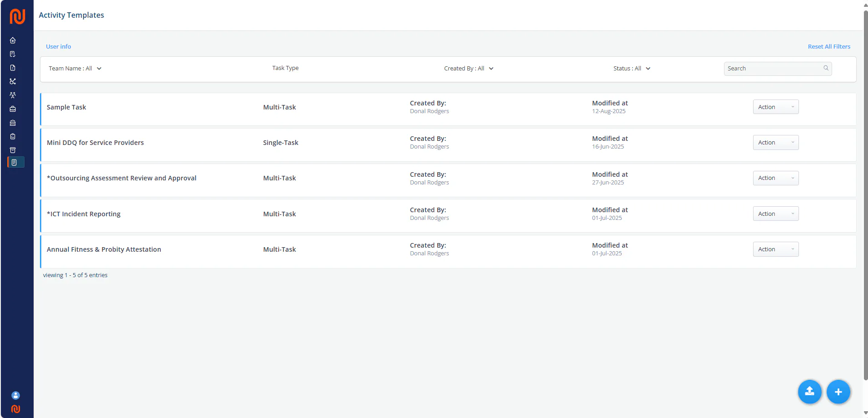The height and width of the screenshot is (418, 868).
Task: Select Annual Fitness & Probity Attestation
Action: coord(104,249)
